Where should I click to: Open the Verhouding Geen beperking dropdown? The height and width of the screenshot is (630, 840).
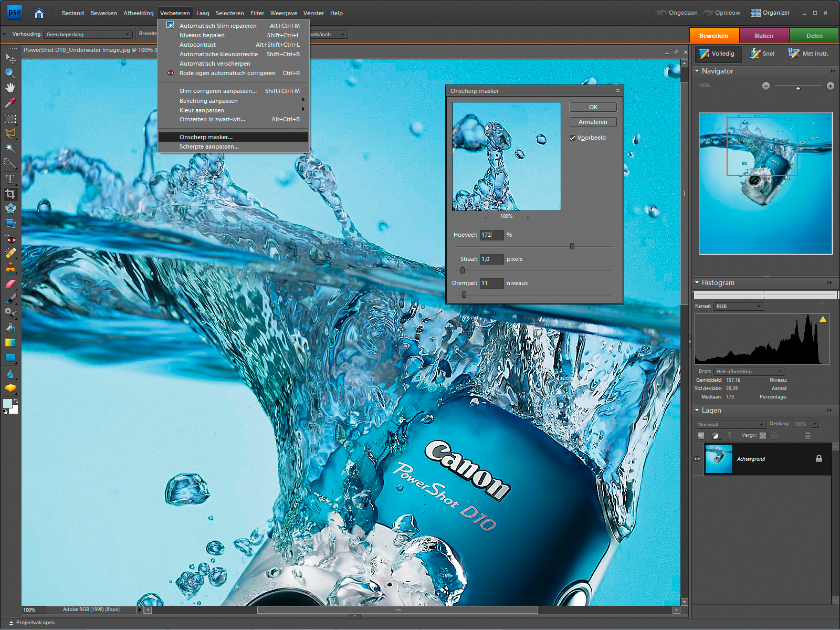(88, 35)
